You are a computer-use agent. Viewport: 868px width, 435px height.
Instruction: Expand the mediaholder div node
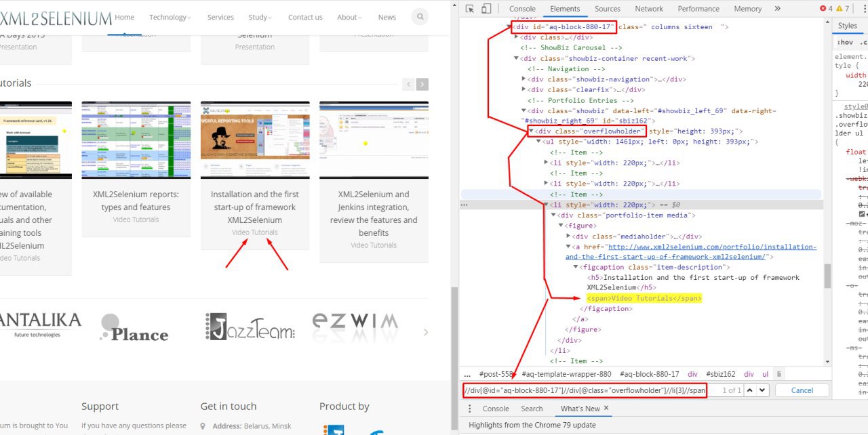point(568,236)
